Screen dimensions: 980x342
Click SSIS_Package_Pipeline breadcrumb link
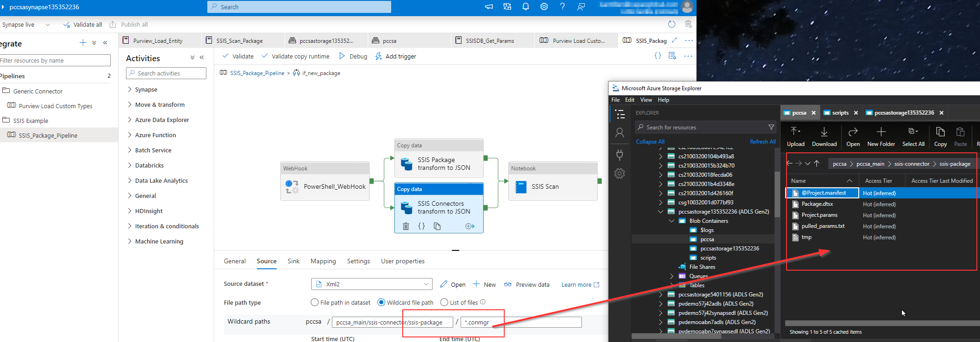pyautogui.click(x=257, y=73)
